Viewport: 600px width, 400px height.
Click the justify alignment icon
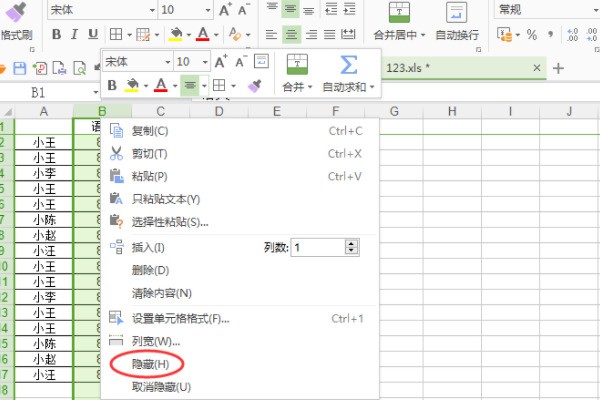(329, 34)
